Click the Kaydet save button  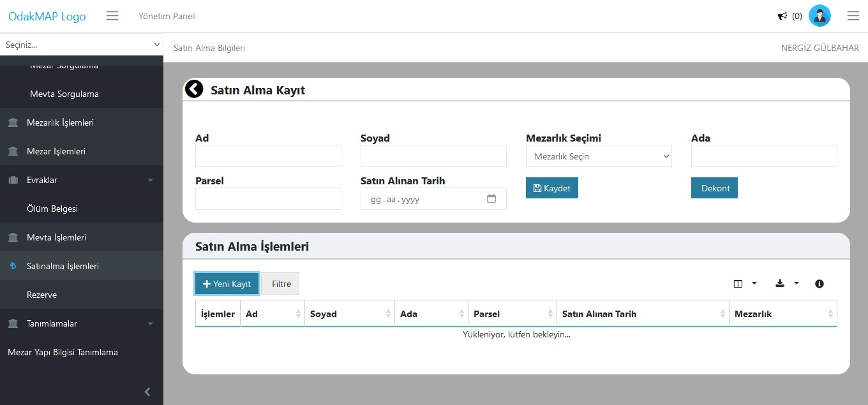point(551,188)
